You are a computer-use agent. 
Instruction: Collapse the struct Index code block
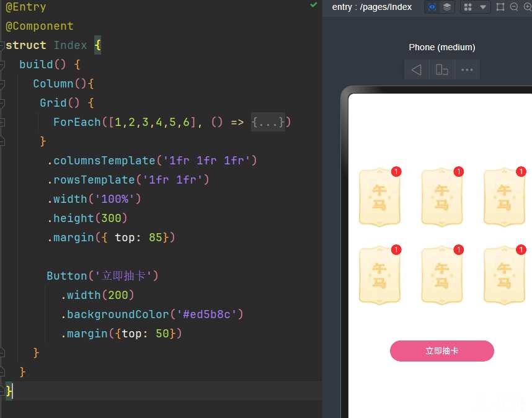click(2, 45)
